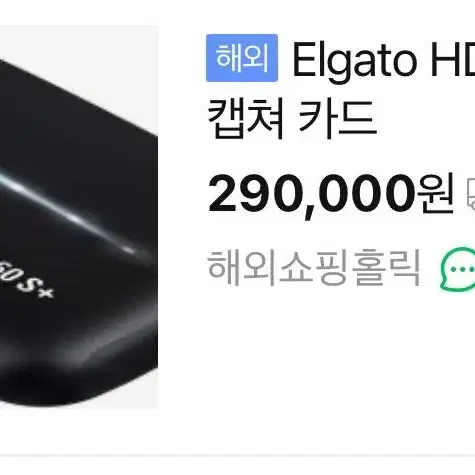The width and height of the screenshot is (475, 475).
Task: Open the green chat bubble talk icon
Action: [x=458, y=269]
